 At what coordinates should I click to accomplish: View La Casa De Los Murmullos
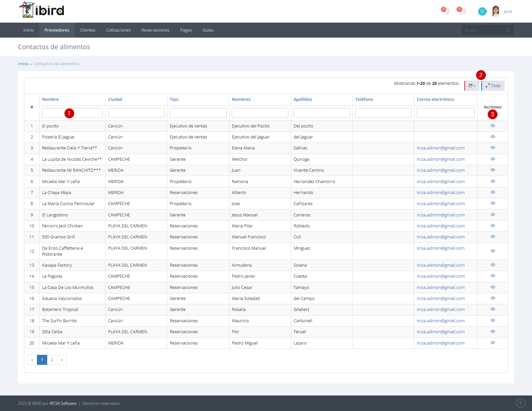[x=493, y=287]
